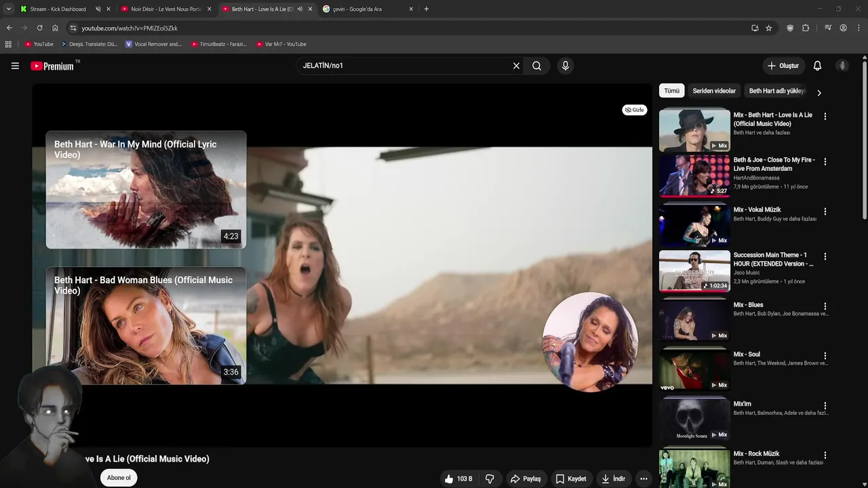
Task: Open options for Beth & Joe video
Action: [x=825, y=162]
